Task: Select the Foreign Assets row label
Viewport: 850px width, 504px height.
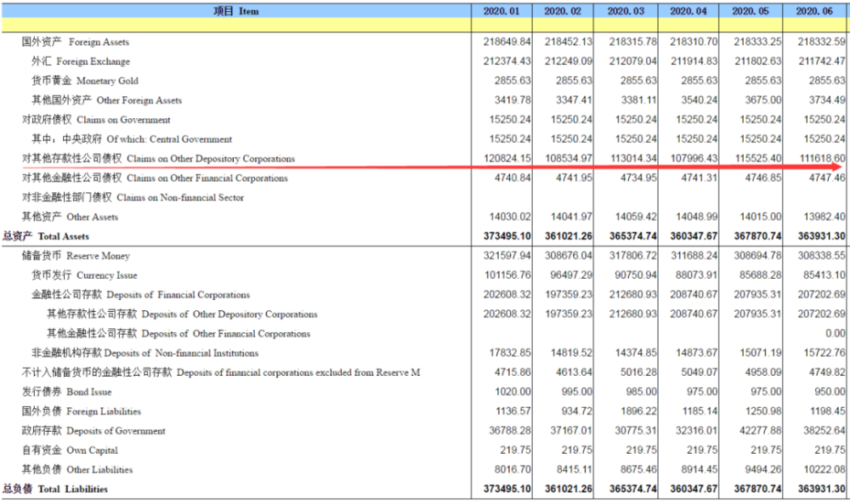Action: 76,42
